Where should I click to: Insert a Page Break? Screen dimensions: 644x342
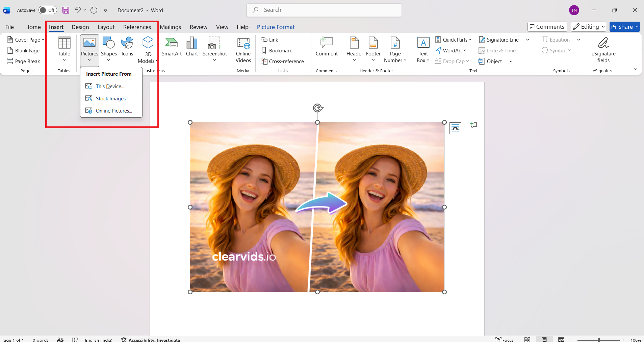[x=23, y=61]
